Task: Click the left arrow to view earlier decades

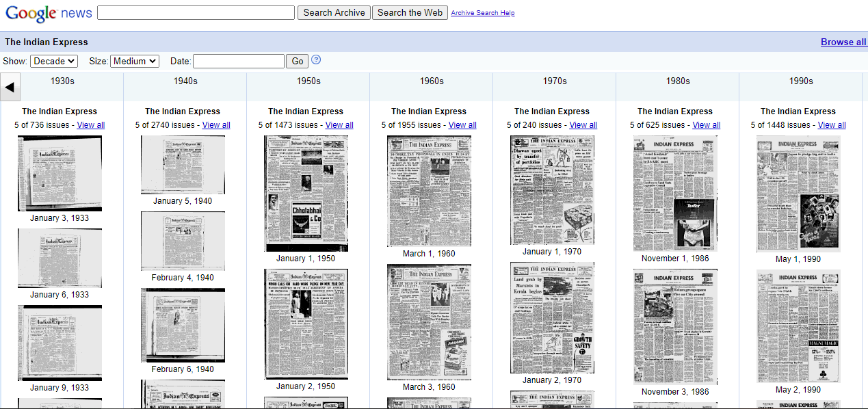Action: (x=10, y=87)
